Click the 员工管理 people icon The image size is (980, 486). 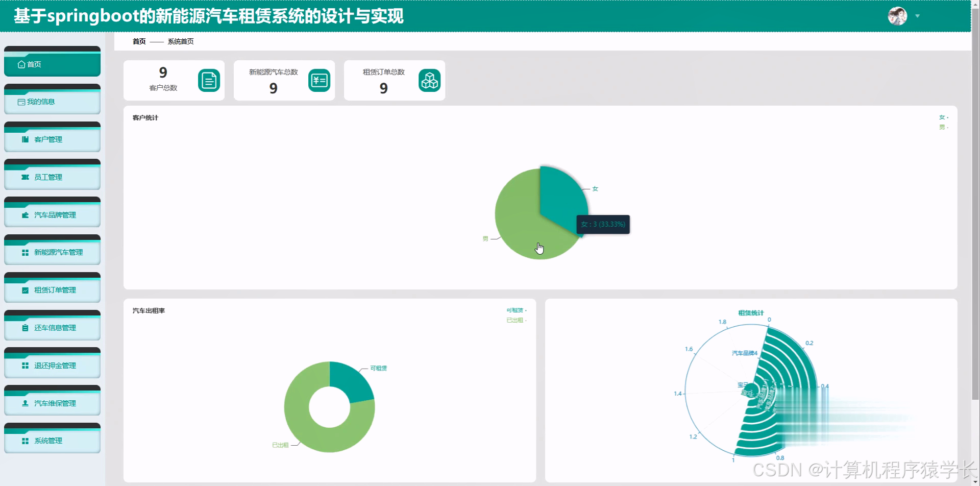(24, 177)
